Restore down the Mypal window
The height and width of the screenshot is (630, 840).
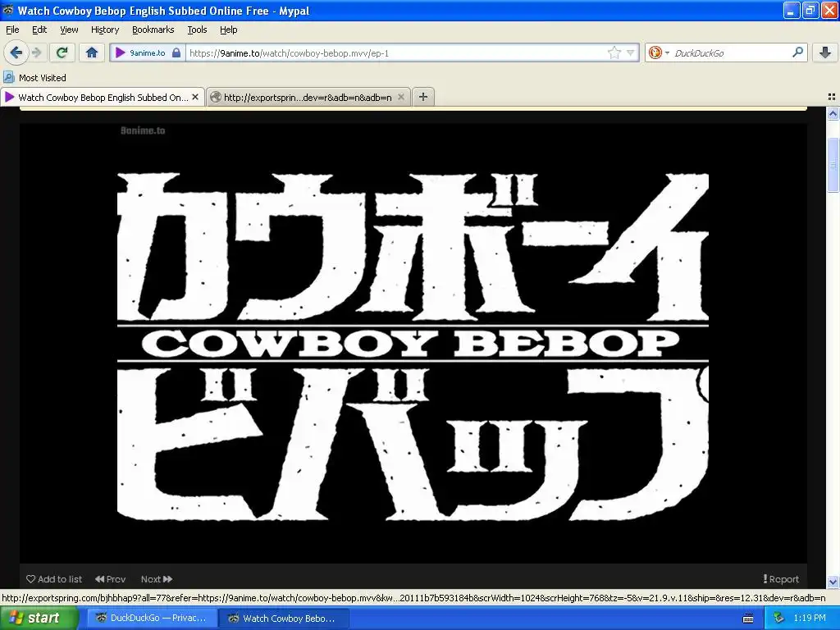[x=810, y=10]
